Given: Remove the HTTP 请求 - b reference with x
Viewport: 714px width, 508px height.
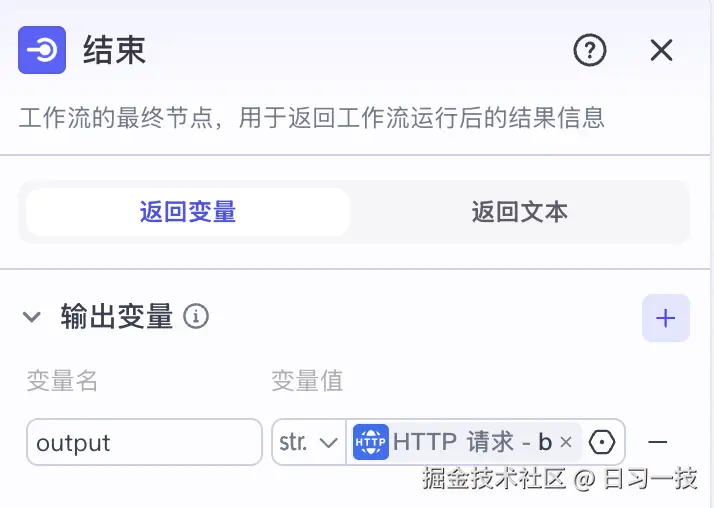Looking at the screenshot, I should [x=566, y=442].
